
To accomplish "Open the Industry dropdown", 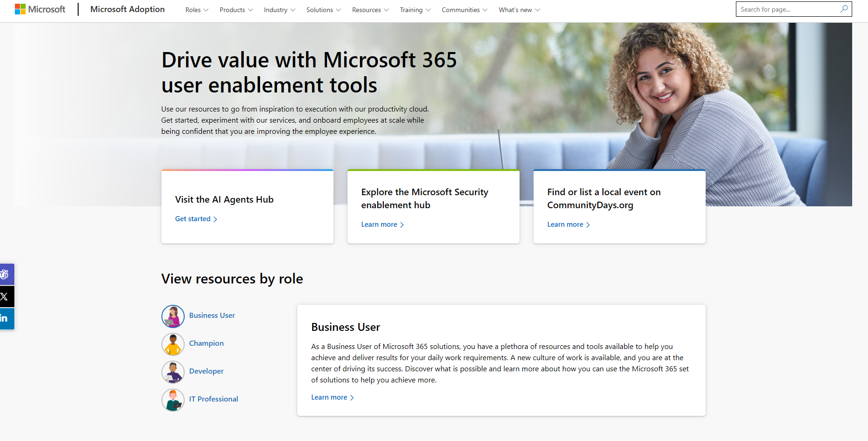I will [x=280, y=10].
